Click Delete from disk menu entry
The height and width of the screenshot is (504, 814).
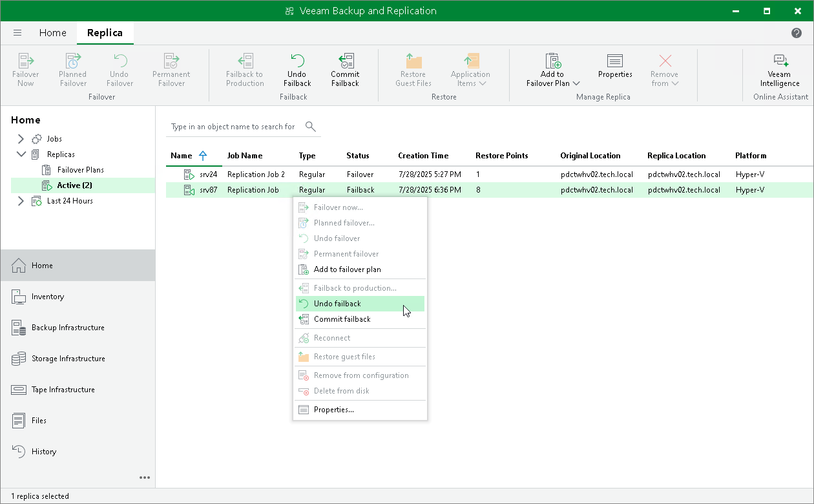tap(360, 391)
